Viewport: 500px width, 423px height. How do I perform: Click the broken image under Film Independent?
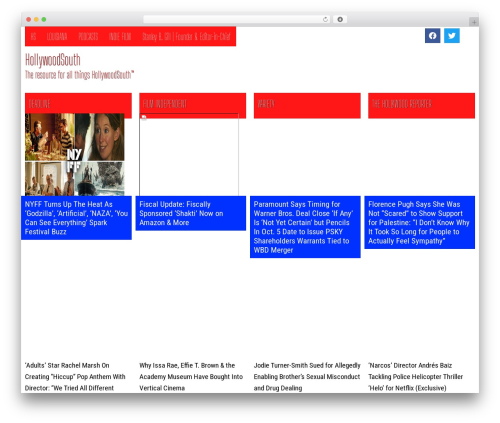click(189, 155)
